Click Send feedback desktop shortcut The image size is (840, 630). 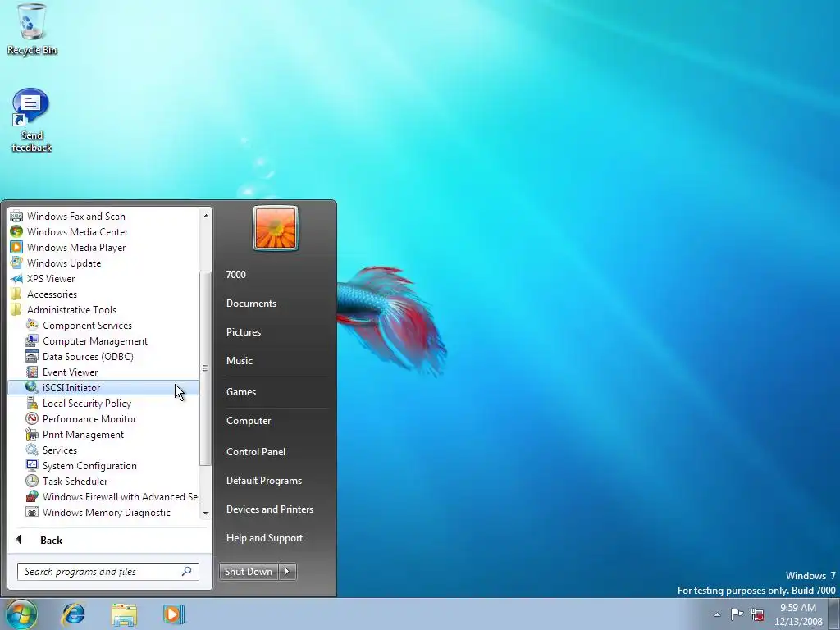(x=31, y=121)
